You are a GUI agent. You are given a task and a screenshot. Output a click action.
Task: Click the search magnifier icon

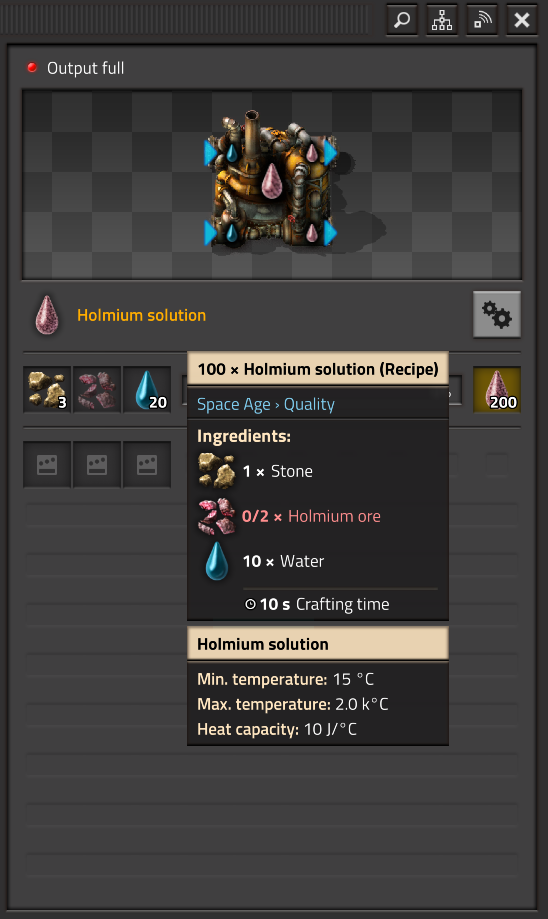402,20
